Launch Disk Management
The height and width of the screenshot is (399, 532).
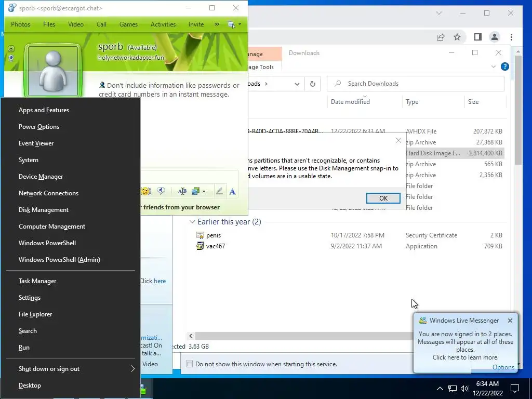pos(44,210)
